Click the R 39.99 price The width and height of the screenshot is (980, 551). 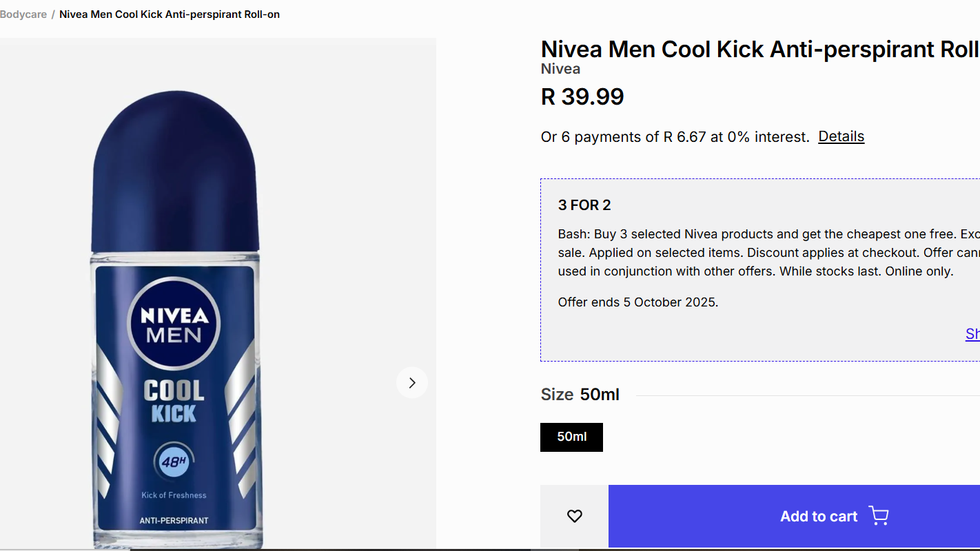tap(582, 96)
